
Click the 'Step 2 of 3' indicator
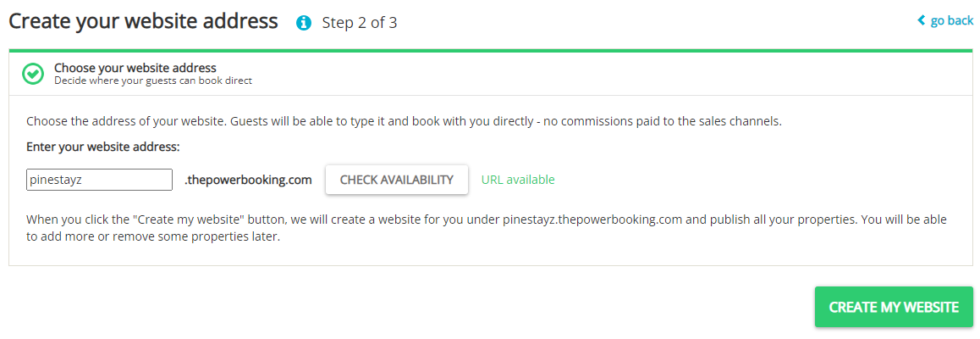pyautogui.click(x=360, y=23)
